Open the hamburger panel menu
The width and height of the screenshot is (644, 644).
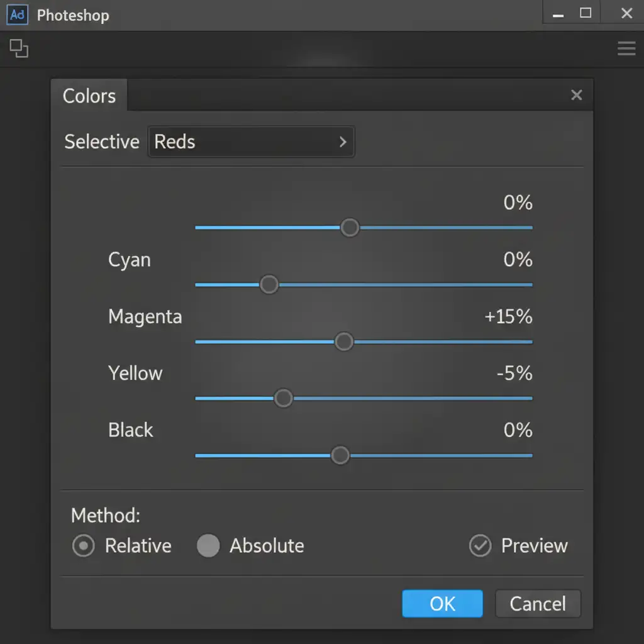coord(626,48)
